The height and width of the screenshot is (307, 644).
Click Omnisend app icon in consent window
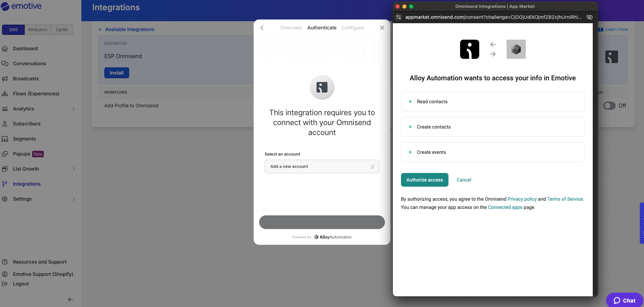(x=470, y=49)
